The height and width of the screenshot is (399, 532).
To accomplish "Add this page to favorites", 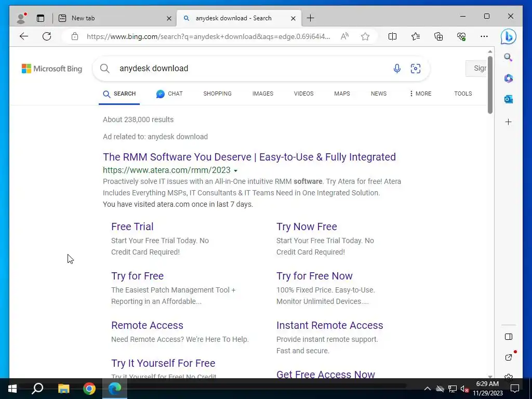I will [365, 36].
